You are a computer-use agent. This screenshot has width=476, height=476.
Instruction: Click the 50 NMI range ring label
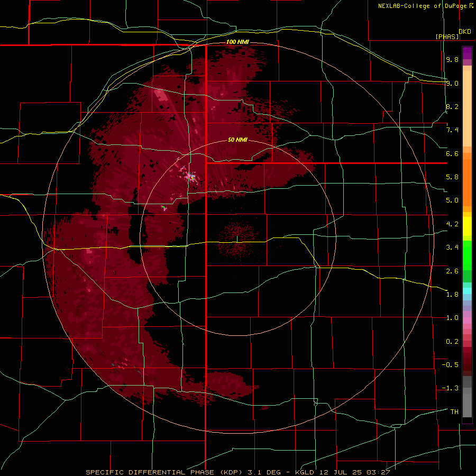tap(237, 140)
